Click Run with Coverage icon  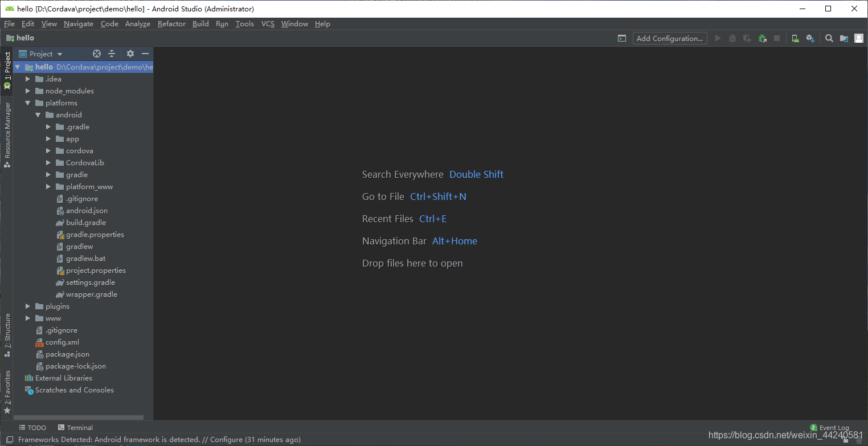747,38
